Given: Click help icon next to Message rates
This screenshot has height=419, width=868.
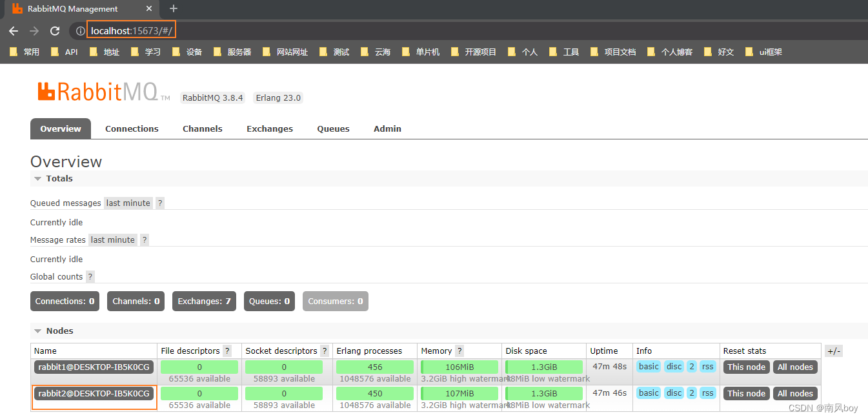Looking at the screenshot, I should [145, 240].
